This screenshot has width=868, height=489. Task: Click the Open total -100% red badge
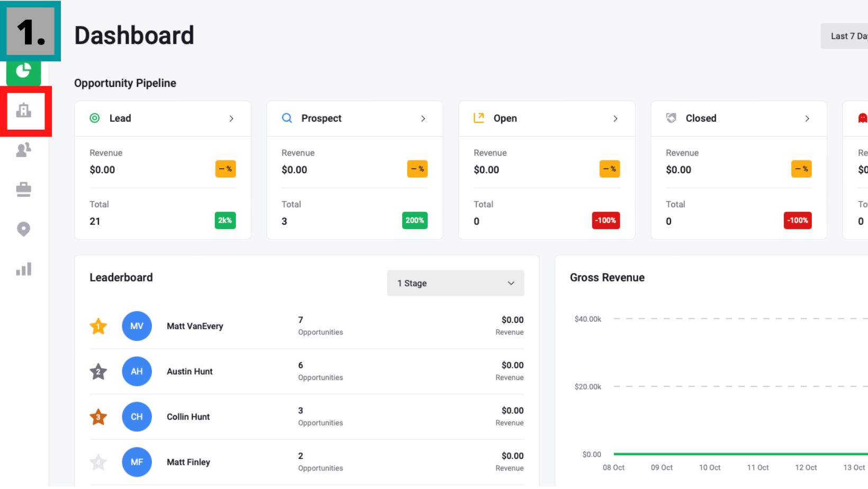tap(606, 220)
